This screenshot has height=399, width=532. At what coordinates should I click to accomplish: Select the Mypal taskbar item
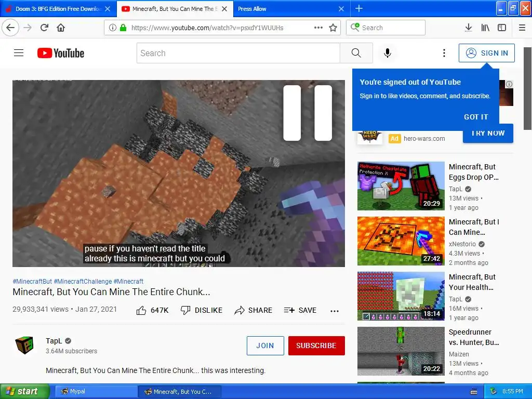(x=96, y=391)
